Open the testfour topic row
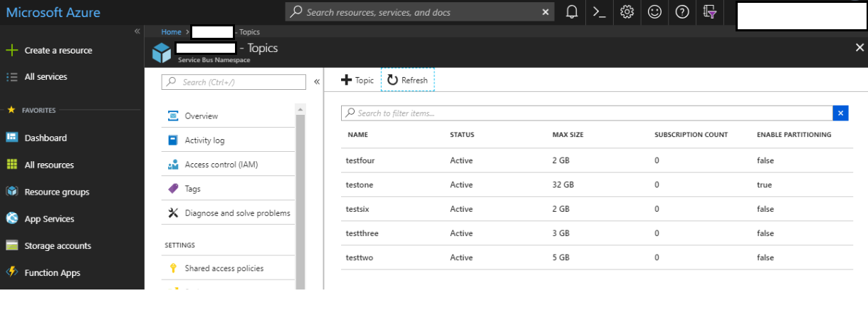The height and width of the screenshot is (328, 868). 597,160
